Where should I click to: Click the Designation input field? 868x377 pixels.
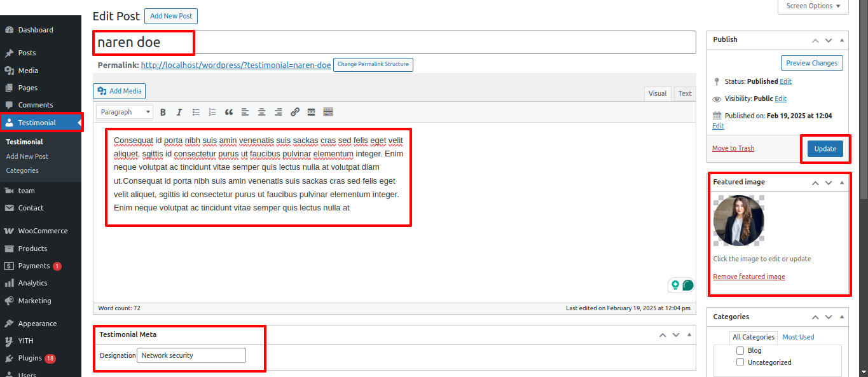pyautogui.click(x=191, y=355)
